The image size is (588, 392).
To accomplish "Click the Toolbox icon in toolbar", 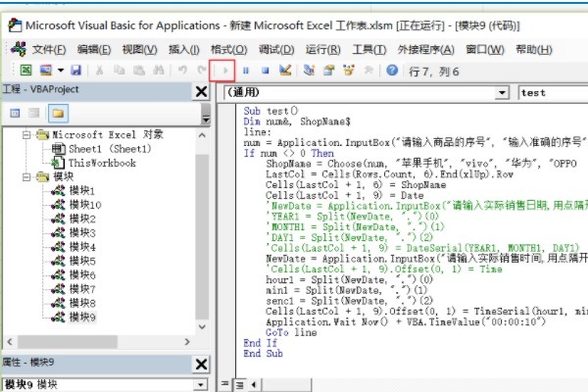I will (369, 71).
